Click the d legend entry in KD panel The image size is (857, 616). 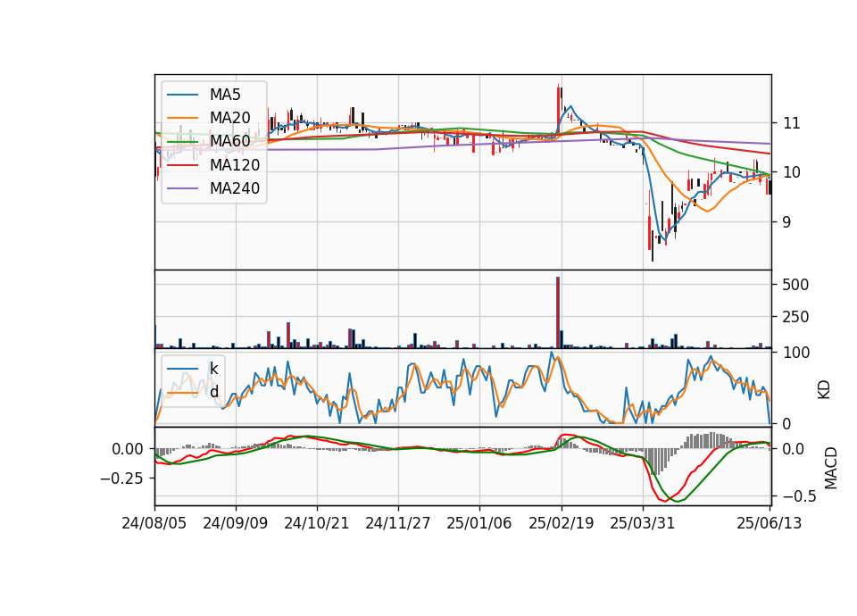214,391
